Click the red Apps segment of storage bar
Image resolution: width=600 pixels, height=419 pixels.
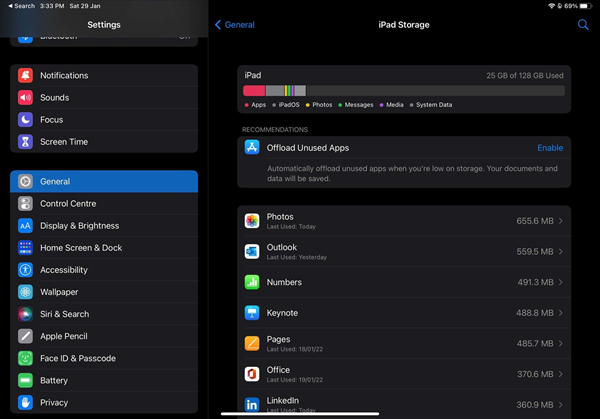point(254,91)
